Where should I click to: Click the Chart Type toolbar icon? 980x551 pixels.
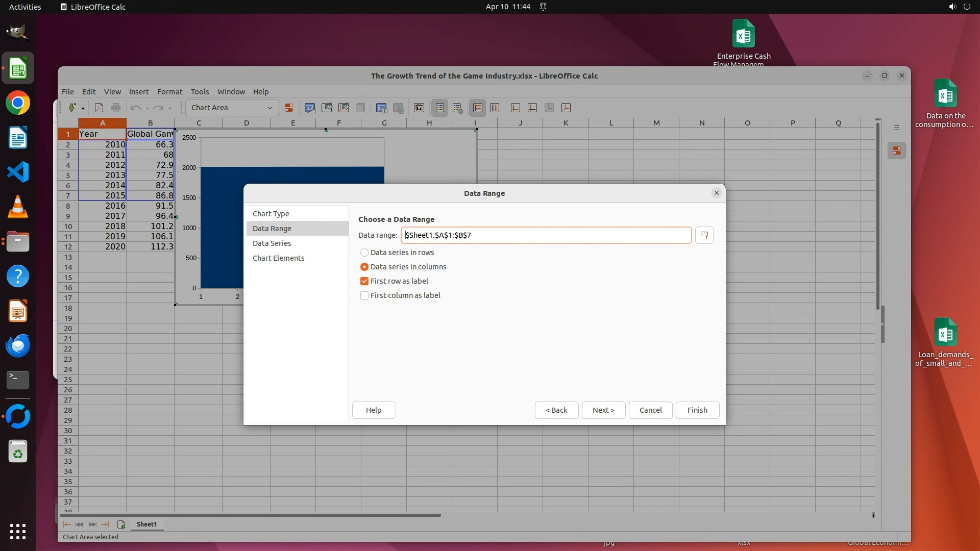tap(310, 108)
